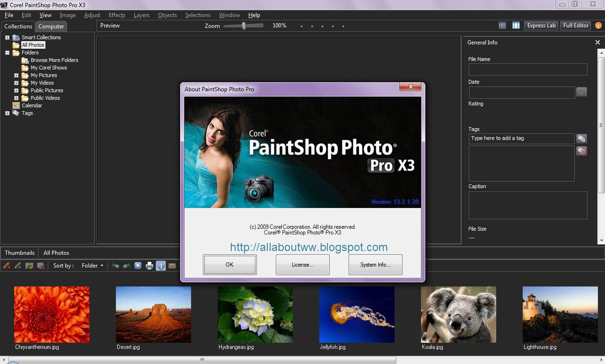Rotate photos right with second green icon
The height and width of the screenshot is (364, 605).
[x=127, y=266]
